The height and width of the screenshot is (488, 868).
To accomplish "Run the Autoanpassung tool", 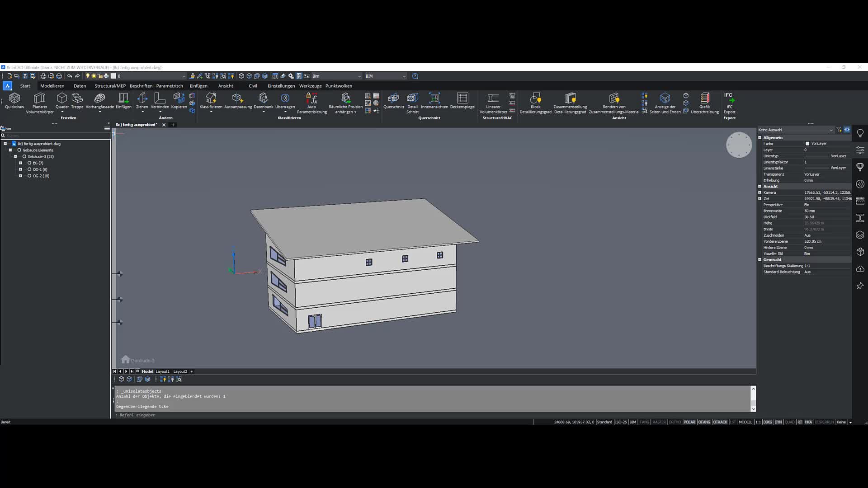I will (x=238, y=101).
